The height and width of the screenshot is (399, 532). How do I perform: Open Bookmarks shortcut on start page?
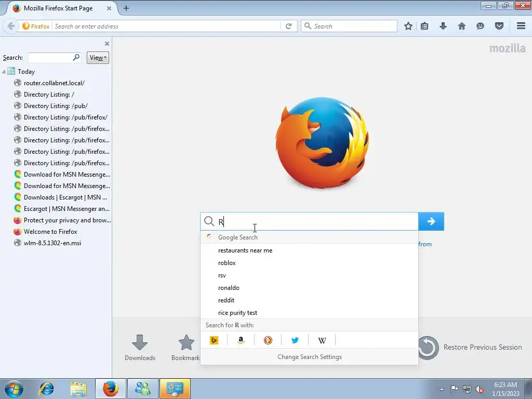185,348
